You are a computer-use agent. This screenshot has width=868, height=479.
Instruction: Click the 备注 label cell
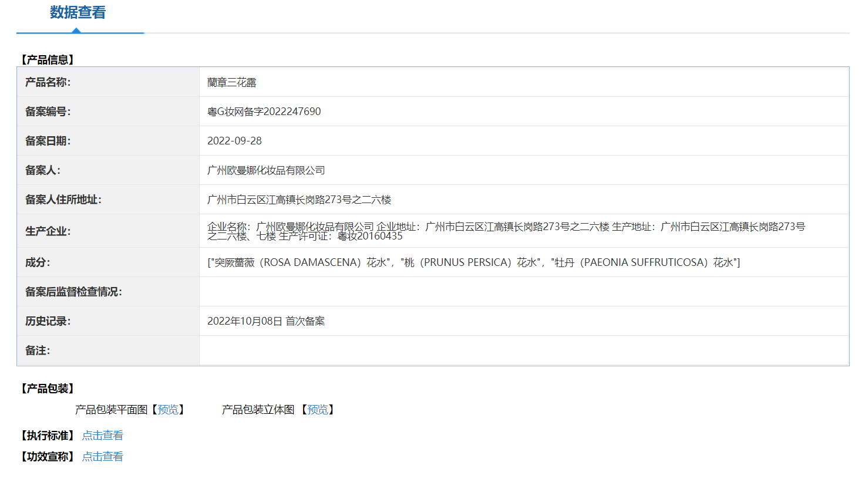point(108,350)
